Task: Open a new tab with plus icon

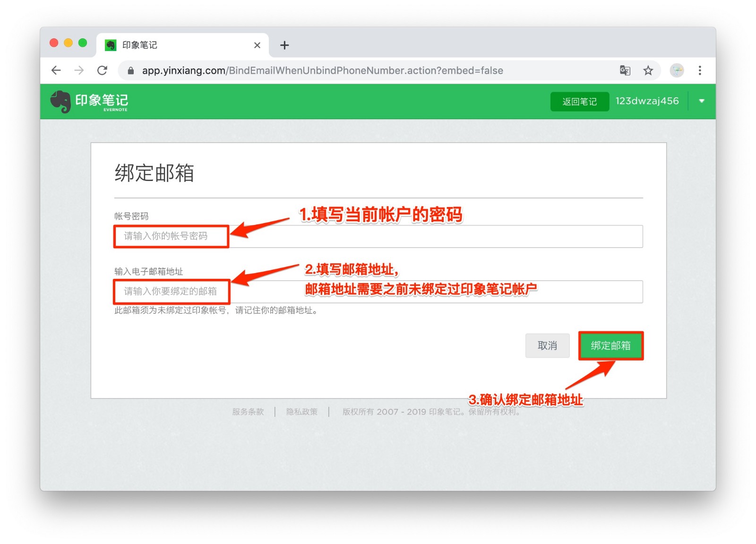Action: click(x=284, y=45)
